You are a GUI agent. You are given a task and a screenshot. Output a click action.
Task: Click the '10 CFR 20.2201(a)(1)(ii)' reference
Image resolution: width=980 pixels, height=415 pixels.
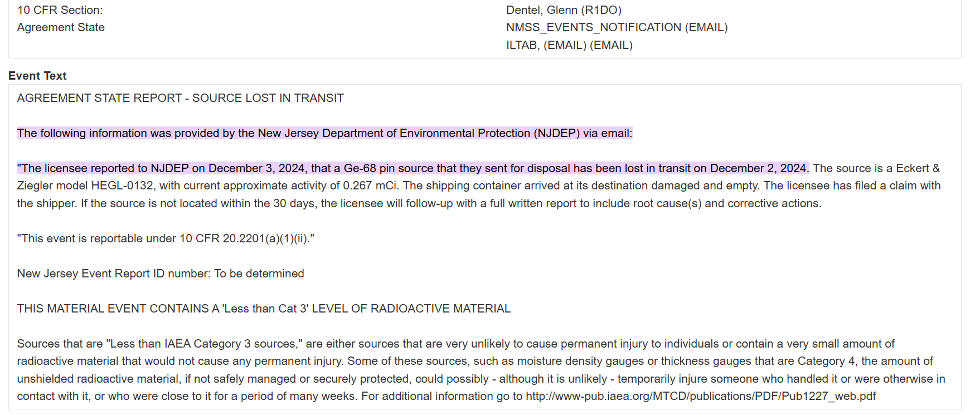click(244, 238)
